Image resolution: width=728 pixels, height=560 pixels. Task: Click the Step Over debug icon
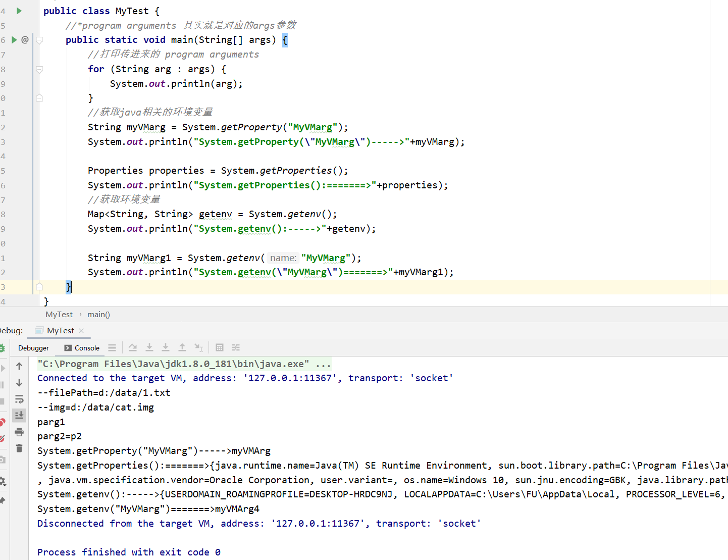click(x=133, y=347)
